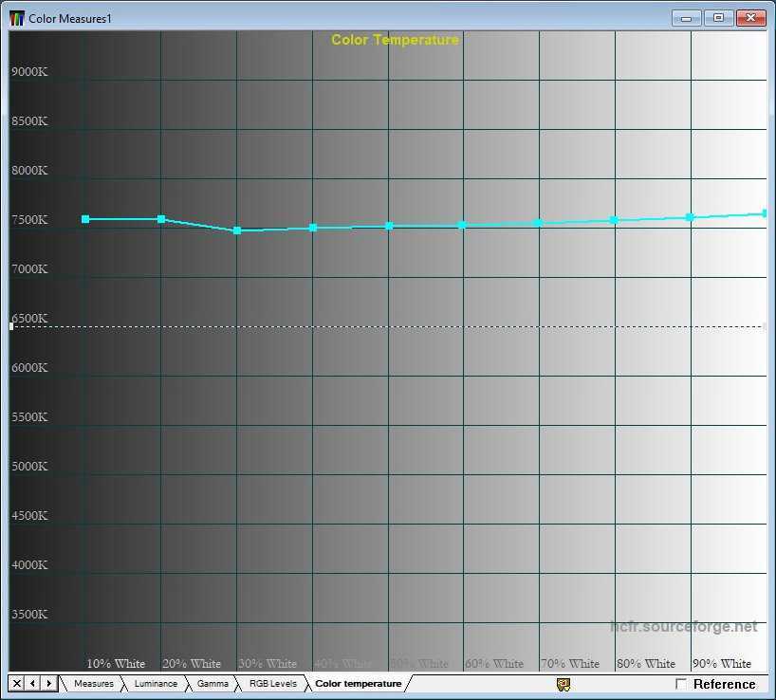The height and width of the screenshot is (700, 776).
Task: Pick the 50% White measurement point
Action: pos(389,226)
